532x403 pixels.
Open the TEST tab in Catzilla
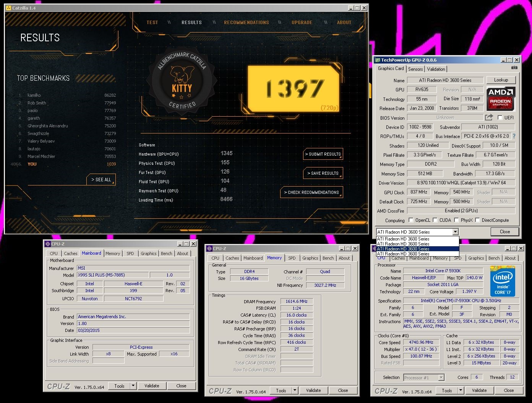tap(152, 23)
